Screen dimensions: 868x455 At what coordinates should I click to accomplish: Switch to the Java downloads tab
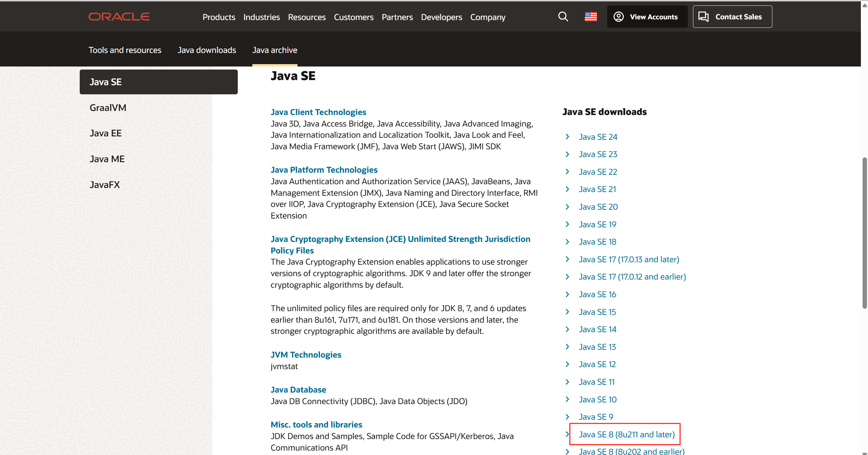click(207, 50)
